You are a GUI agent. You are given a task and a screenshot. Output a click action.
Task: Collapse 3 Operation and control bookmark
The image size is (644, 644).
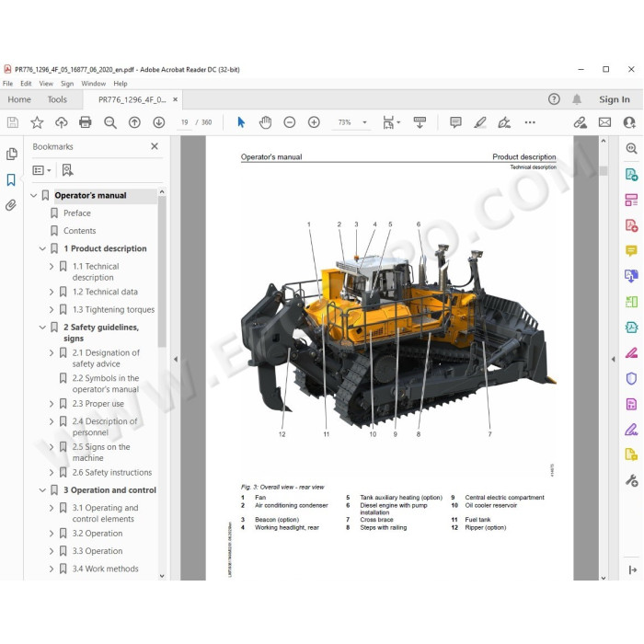(x=42, y=490)
